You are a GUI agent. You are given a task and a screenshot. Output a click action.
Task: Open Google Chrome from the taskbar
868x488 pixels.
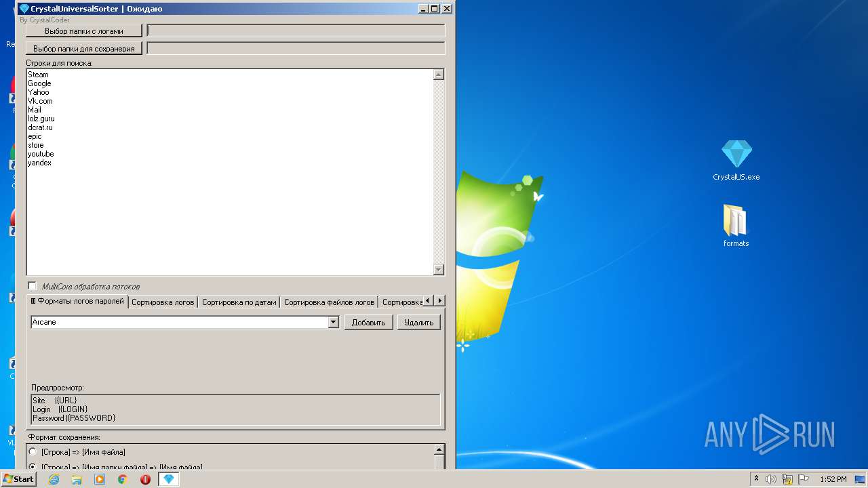(123, 479)
